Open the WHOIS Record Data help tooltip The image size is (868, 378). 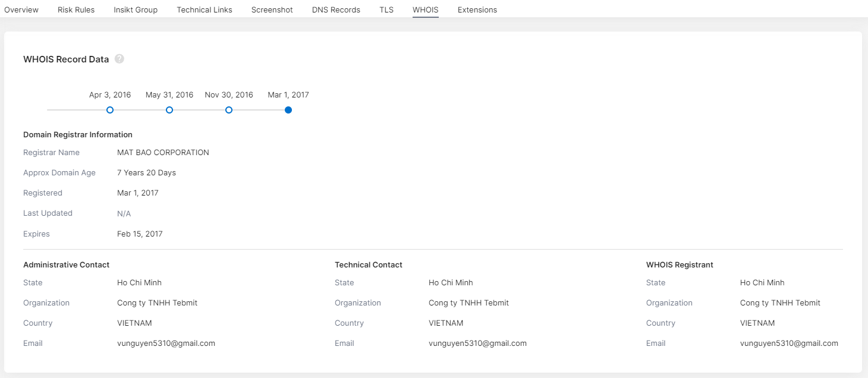coord(119,59)
